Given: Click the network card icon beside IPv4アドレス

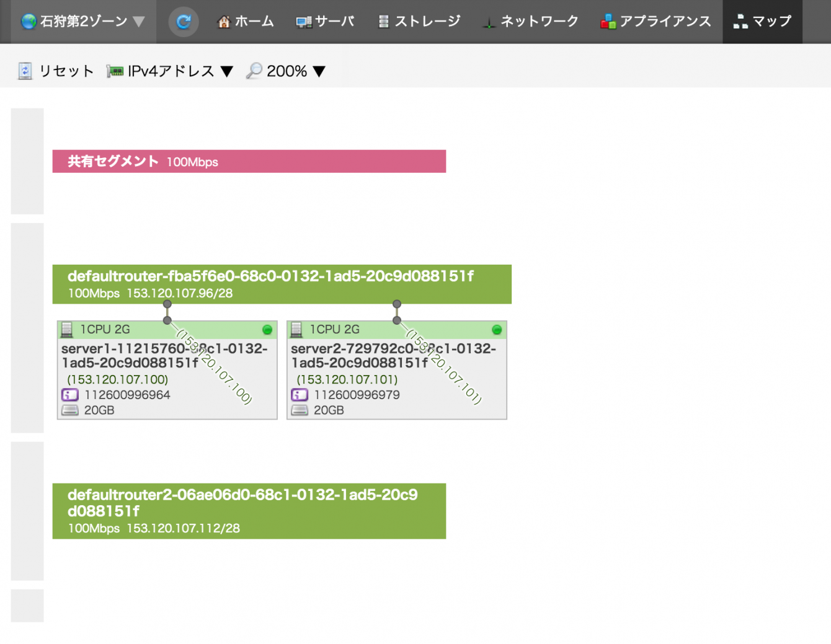Looking at the screenshot, I should (x=115, y=71).
